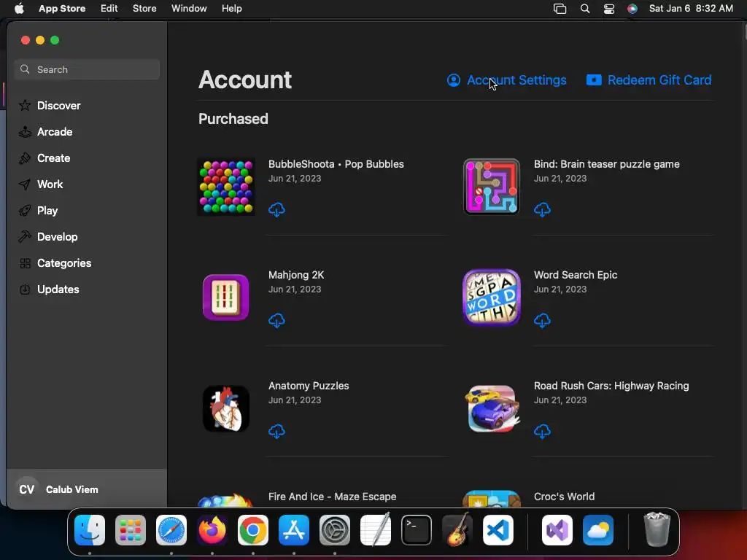Open BubbleShoota app icon thumbnail

coord(226,187)
